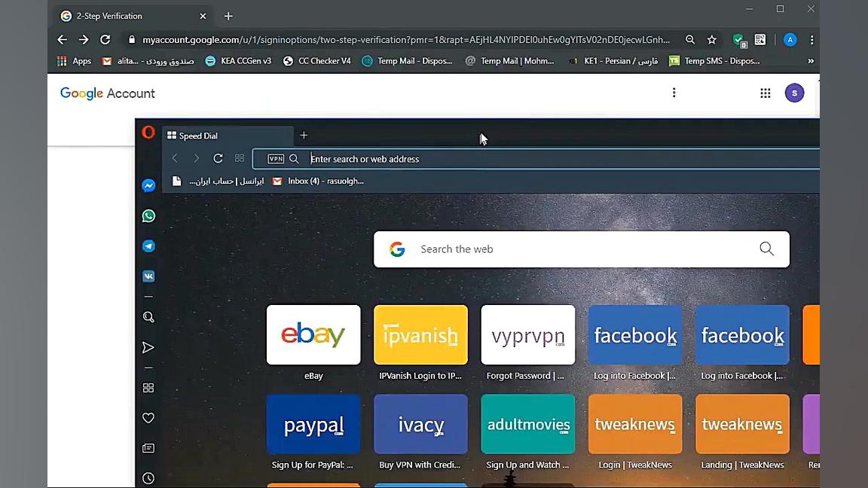Reload the Opera page
Screen dimensions: 868x488
tap(218, 158)
